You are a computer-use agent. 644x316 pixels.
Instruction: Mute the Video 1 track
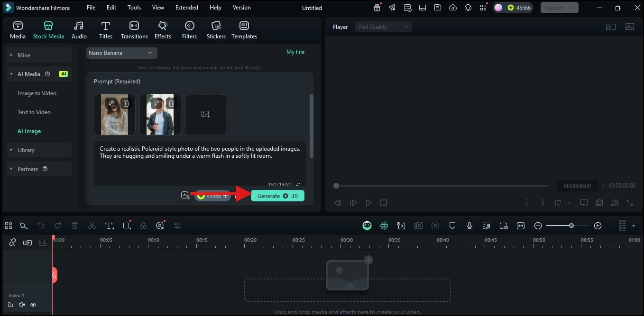[21, 305]
